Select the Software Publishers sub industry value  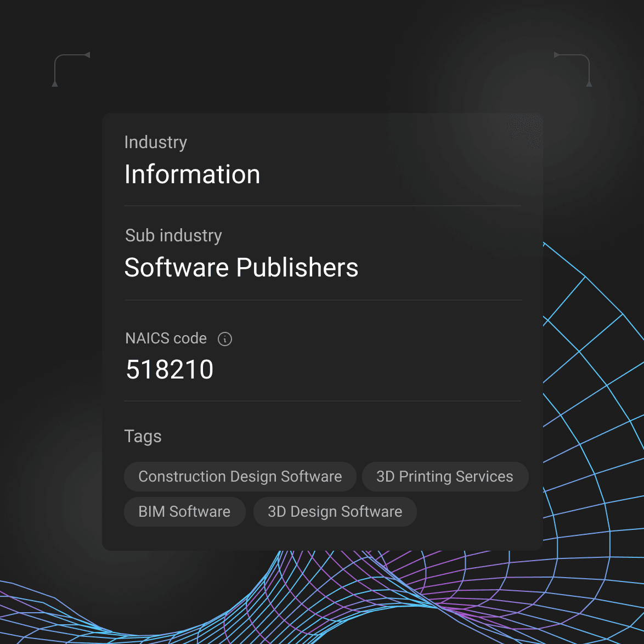[241, 268]
